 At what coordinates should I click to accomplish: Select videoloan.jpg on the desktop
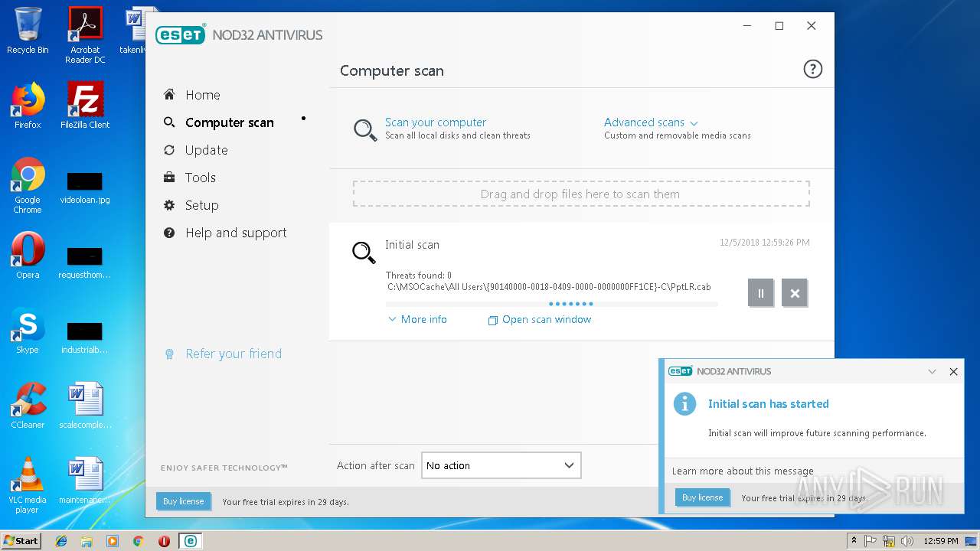pyautogui.click(x=85, y=188)
